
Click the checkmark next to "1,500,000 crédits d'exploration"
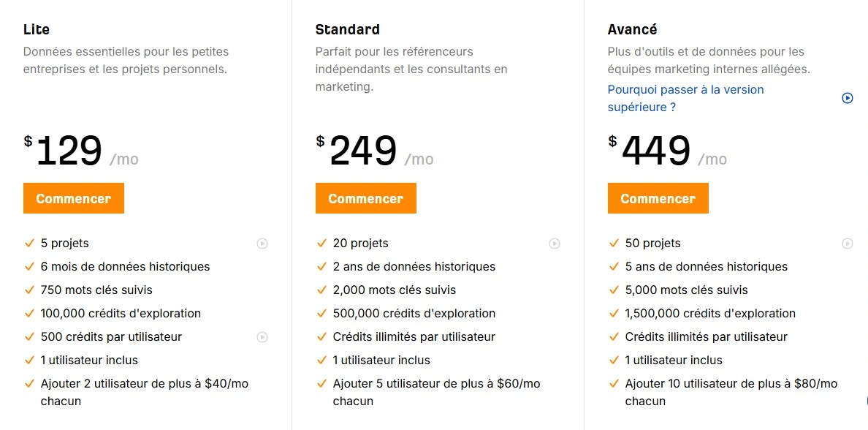[x=614, y=313]
